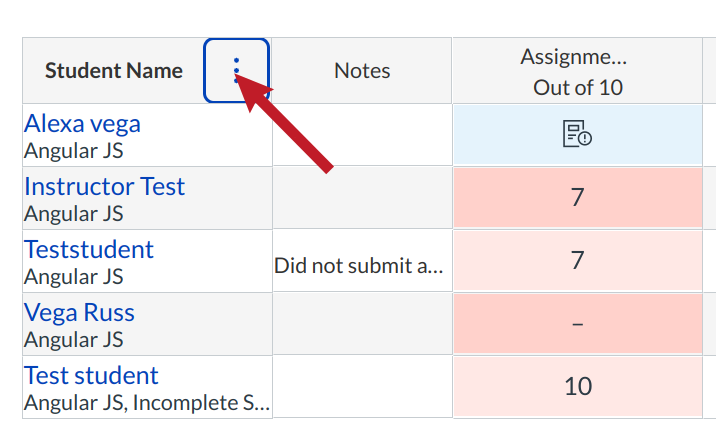Select Test student's grade cell showing 10
Image resolution: width=716 pixels, height=448 pixels.
pyautogui.click(x=577, y=386)
